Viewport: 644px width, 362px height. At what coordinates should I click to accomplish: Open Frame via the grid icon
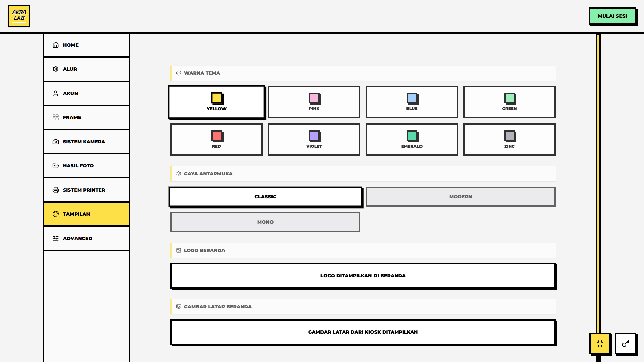[x=56, y=117]
